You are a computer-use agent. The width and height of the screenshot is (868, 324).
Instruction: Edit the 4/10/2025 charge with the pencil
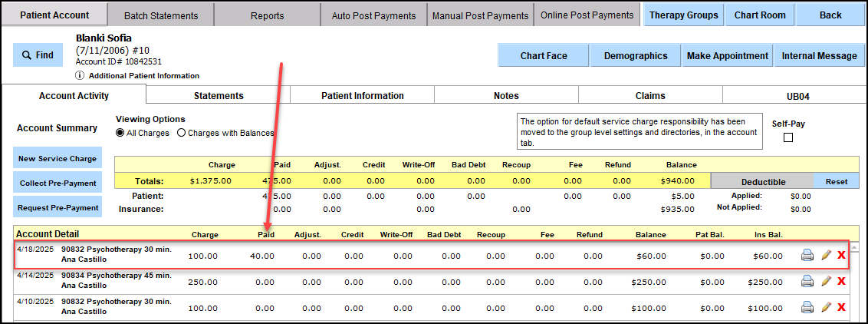click(826, 307)
